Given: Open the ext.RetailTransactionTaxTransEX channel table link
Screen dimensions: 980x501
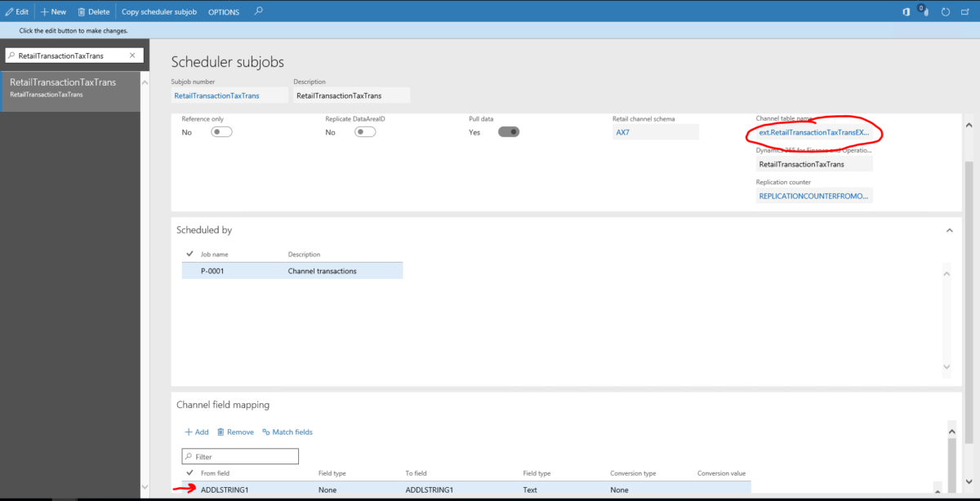Looking at the screenshot, I should (813, 131).
